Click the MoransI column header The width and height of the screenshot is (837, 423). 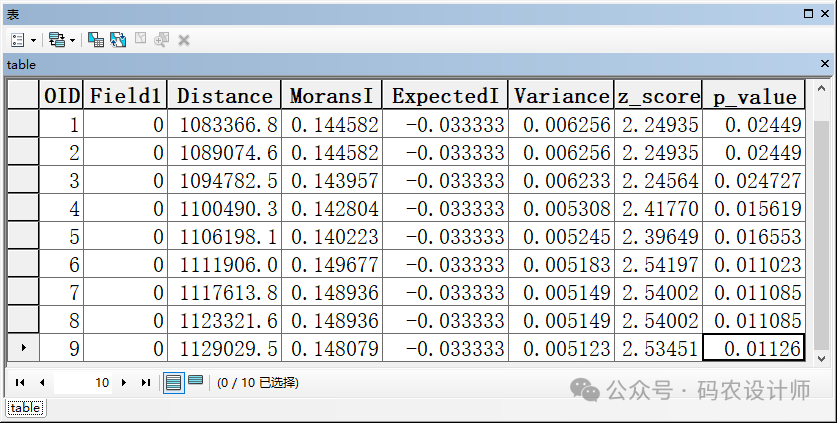pyautogui.click(x=331, y=96)
